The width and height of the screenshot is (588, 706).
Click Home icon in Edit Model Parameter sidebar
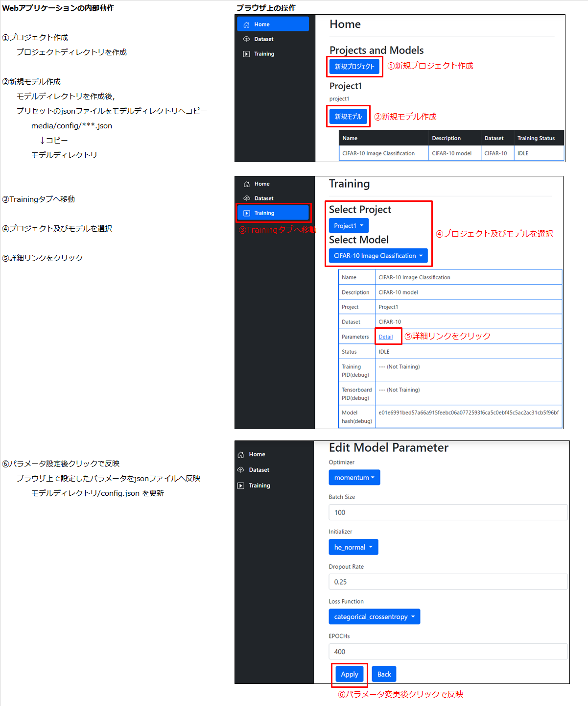[241, 455]
